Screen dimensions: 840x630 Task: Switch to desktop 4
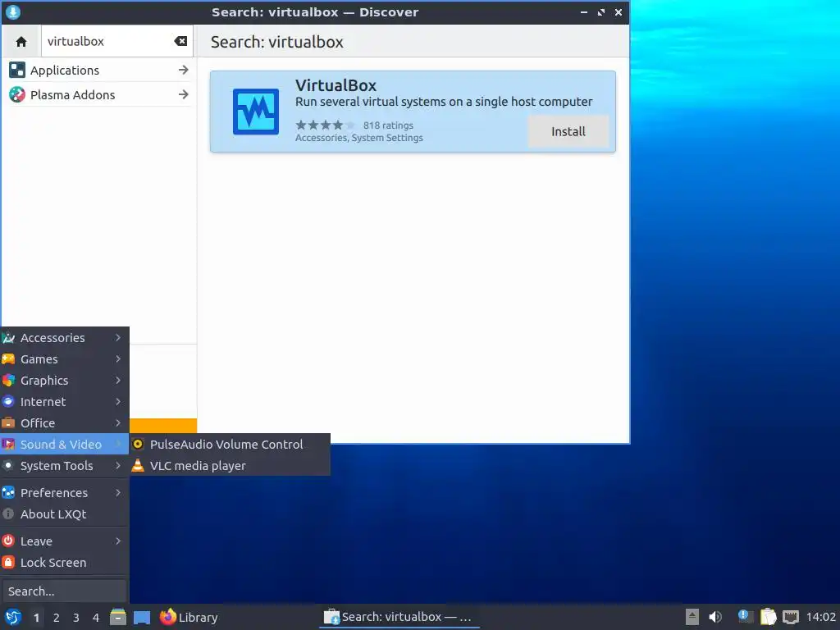point(96,618)
